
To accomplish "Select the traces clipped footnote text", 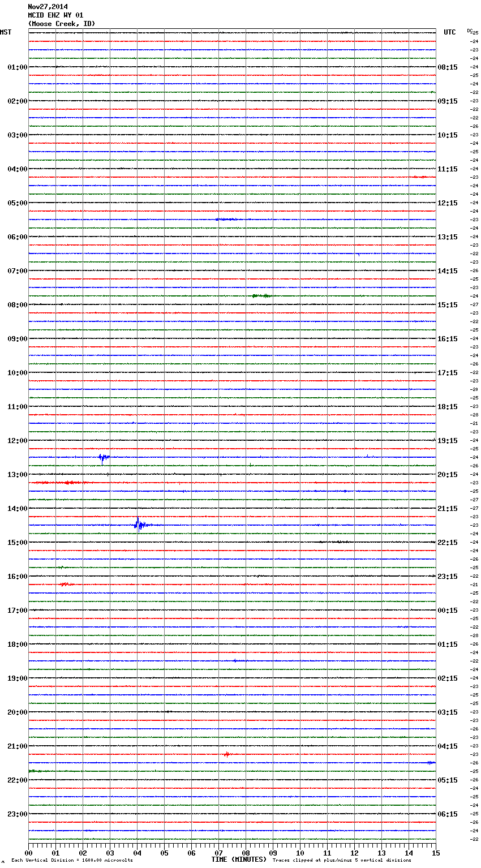I will (x=342, y=861).
